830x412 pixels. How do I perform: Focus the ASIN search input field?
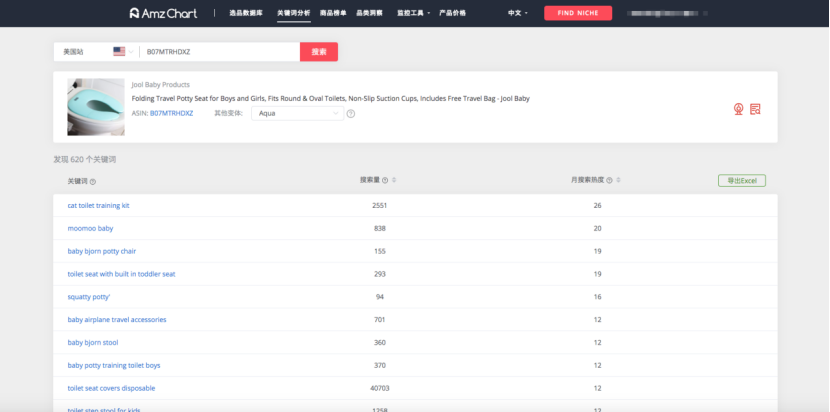pyautogui.click(x=220, y=52)
